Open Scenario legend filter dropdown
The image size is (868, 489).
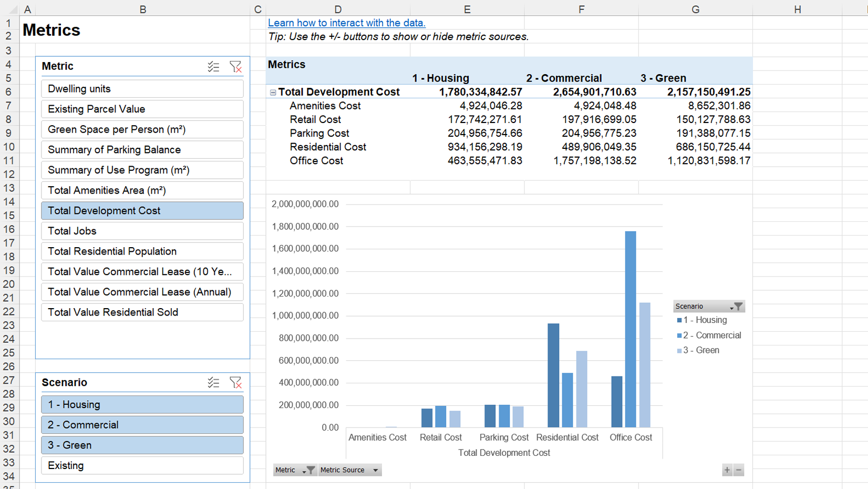coord(736,306)
